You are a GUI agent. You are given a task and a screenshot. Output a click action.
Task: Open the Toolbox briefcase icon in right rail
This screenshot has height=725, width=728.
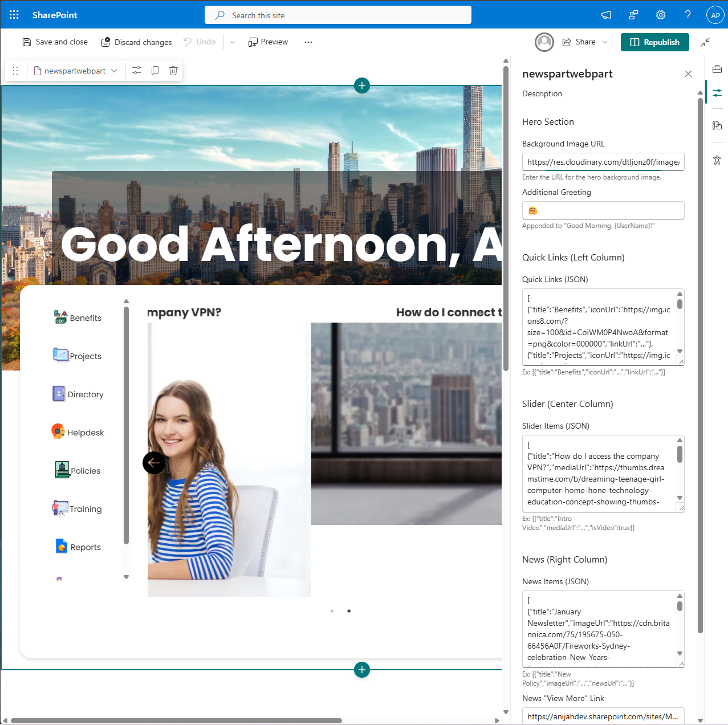point(717,69)
